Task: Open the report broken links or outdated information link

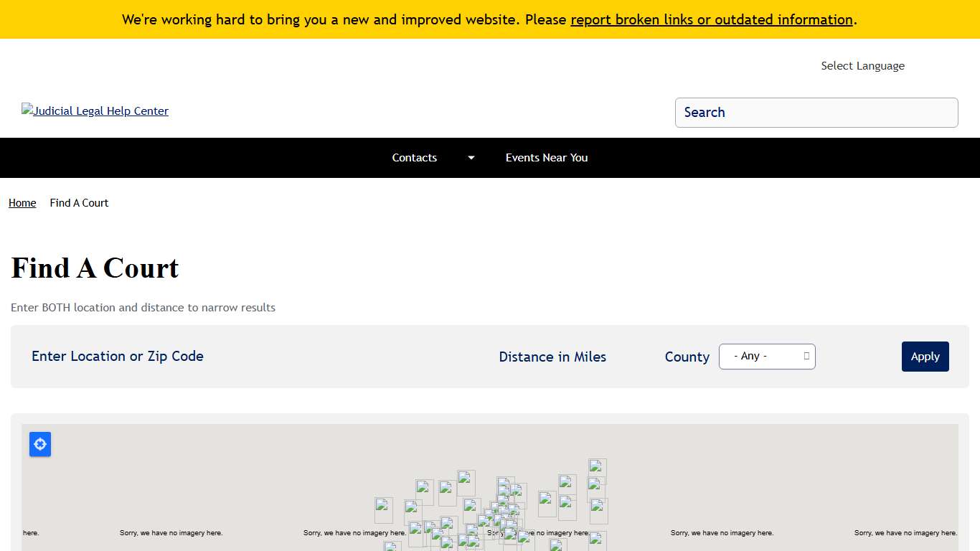Action: tap(711, 19)
